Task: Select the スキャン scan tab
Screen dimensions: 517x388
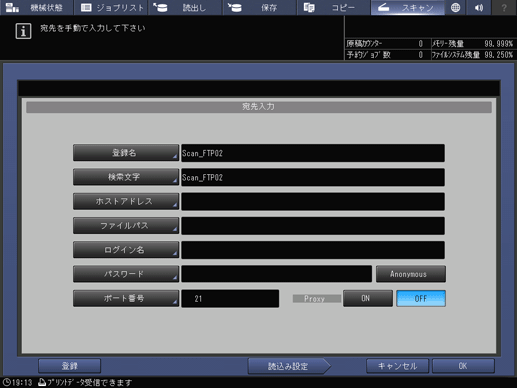Action: point(408,7)
